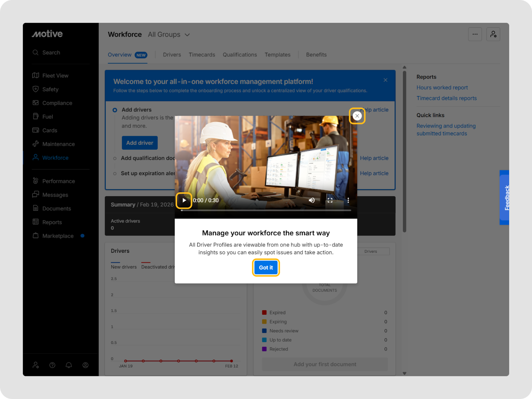Open video more options menu
This screenshot has width=532, height=399.
click(348, 200)
